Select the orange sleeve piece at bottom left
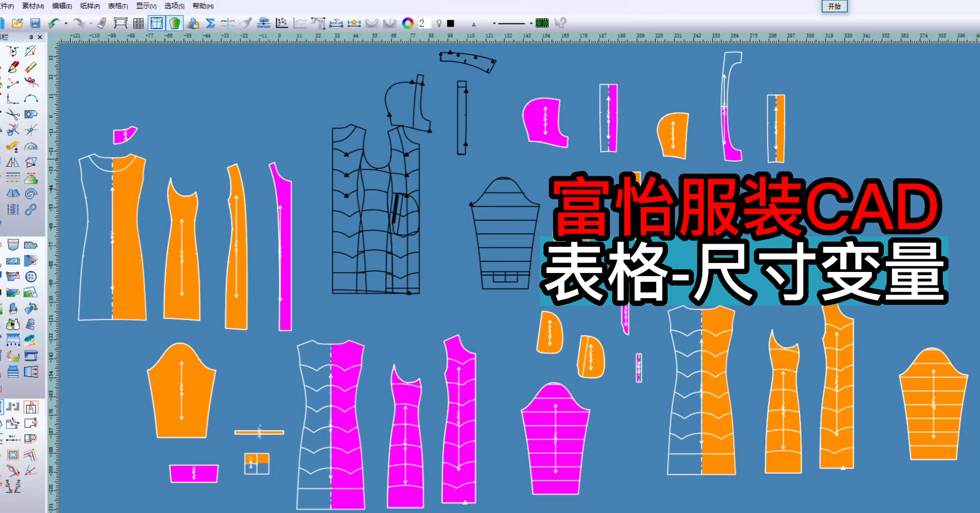The height and width of the screenshot is (513, 980). (x=181, y=391)
